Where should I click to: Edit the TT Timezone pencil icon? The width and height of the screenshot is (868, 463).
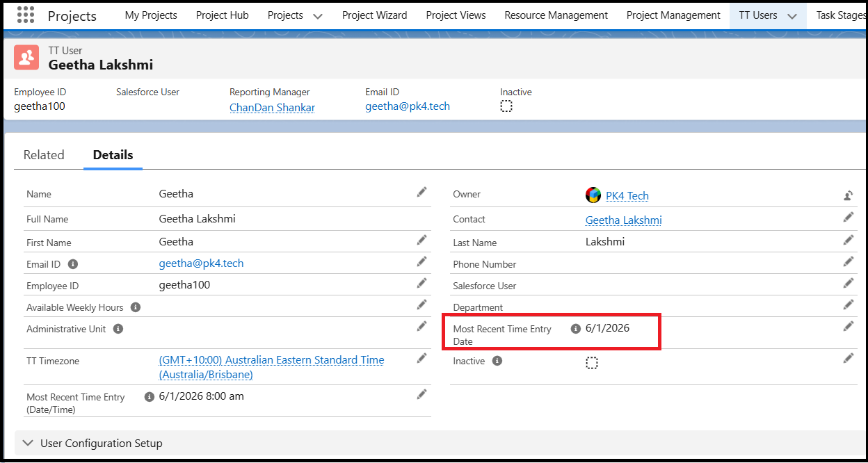[x=421, y=358]
